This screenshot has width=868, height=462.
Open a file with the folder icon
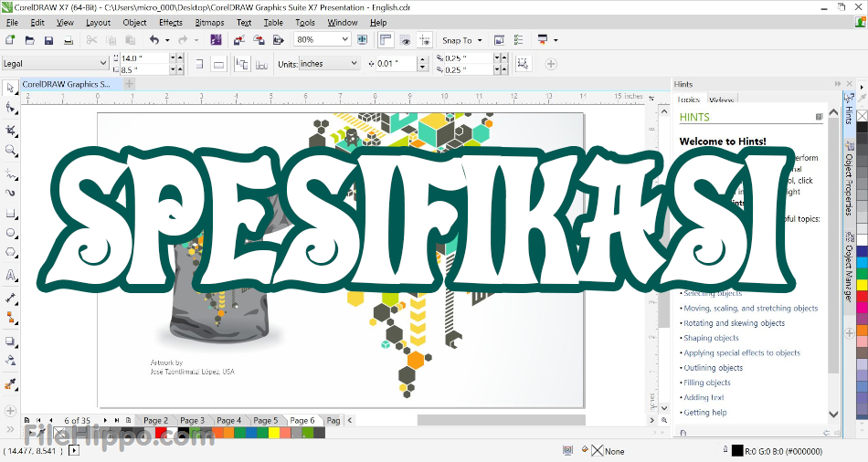pyautogui.click(x=30, y=40)
